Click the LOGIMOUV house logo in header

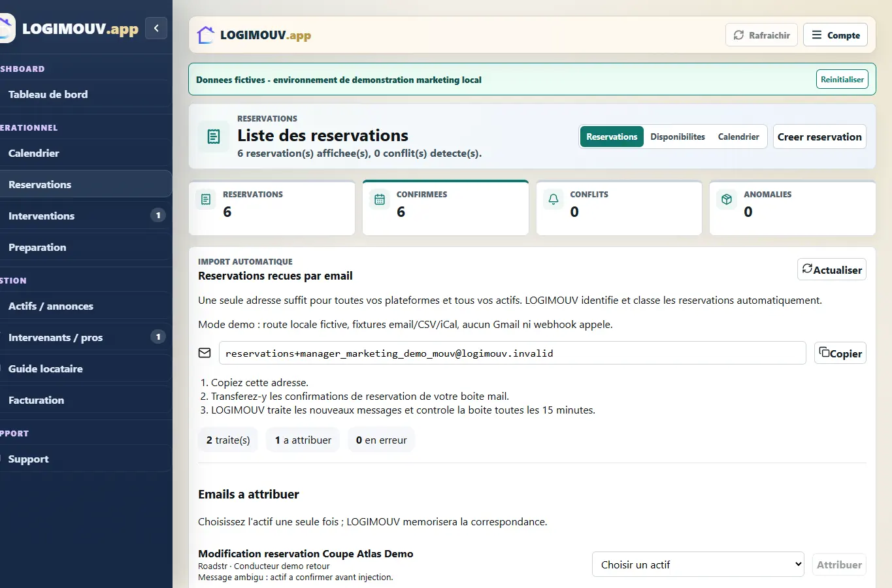pos(205,35)
